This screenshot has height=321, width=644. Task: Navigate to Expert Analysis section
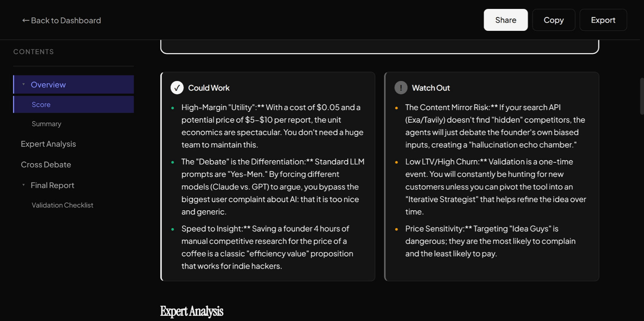(x=48, y=144)
